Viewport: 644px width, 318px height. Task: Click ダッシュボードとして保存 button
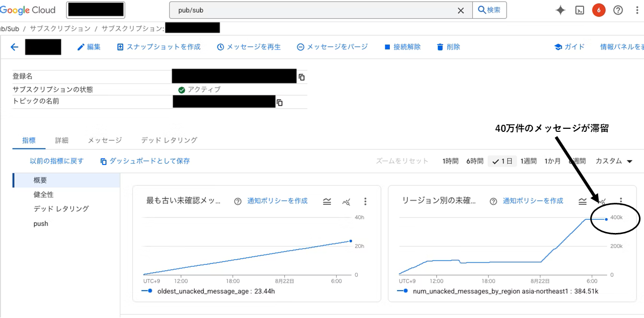145,161
